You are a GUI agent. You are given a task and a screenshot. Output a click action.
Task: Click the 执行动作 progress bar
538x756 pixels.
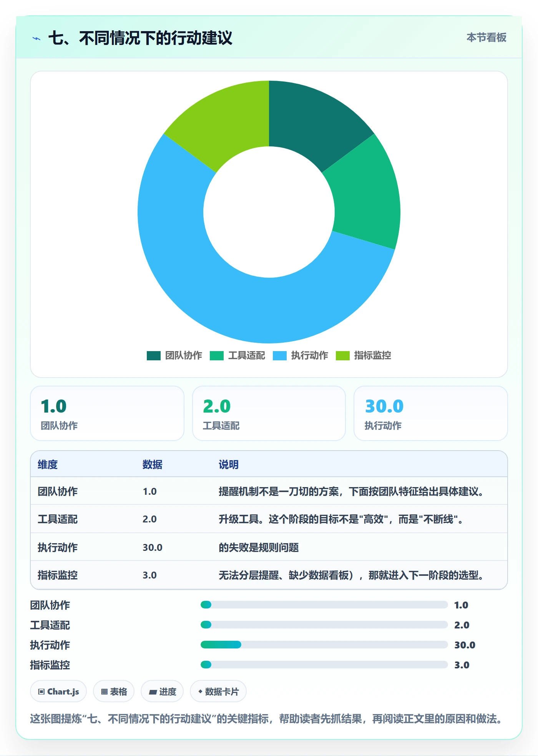(x=324, y=645)
